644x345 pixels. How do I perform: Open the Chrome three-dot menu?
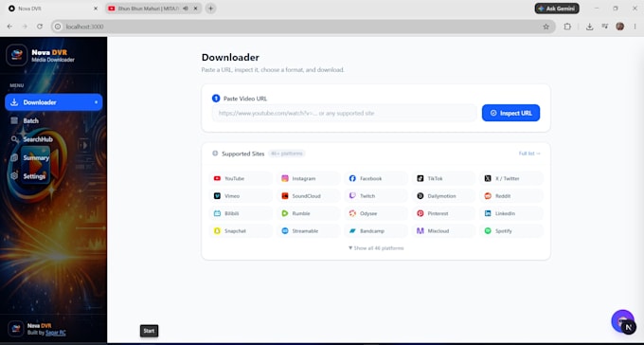(x=635, y=27)
